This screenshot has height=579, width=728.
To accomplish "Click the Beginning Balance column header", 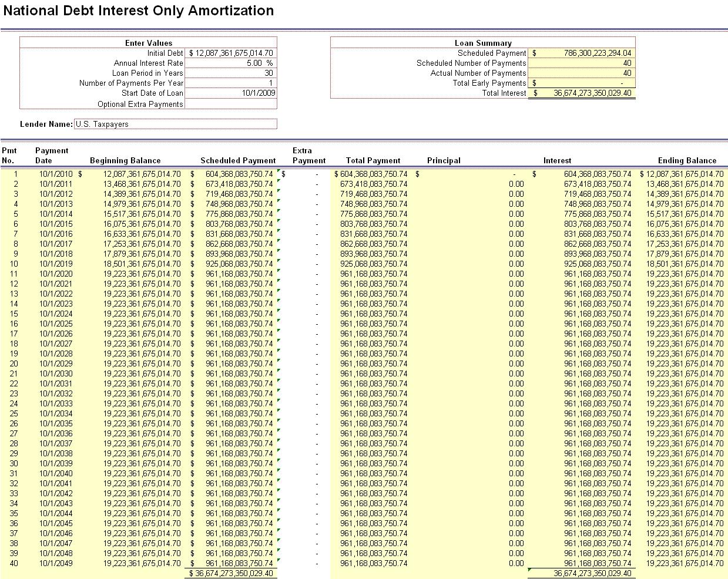I will tap(125, 160).
